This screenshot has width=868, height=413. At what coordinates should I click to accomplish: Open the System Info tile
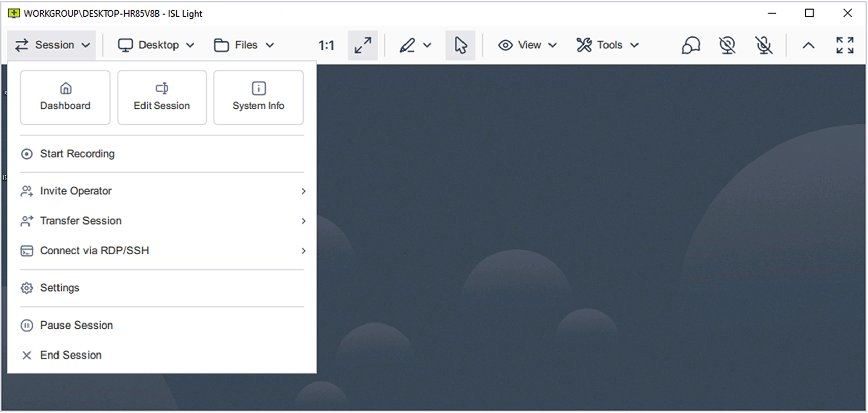[x=258, y=97]
